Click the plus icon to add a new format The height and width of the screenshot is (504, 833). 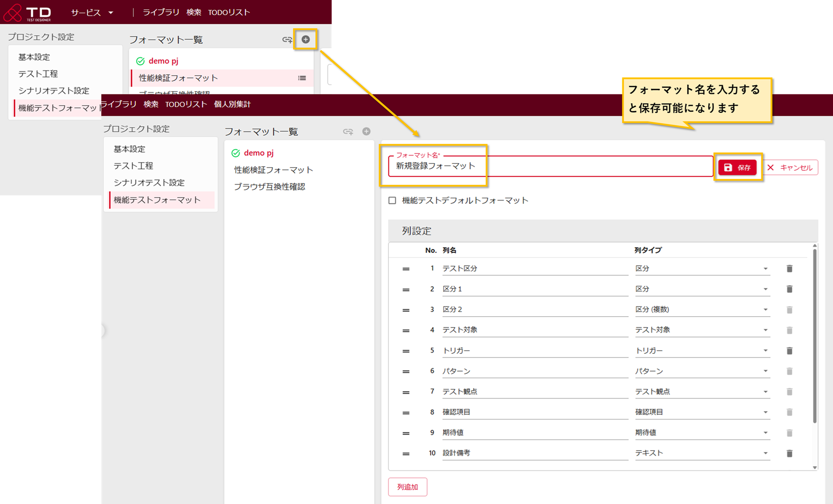click(305, 40)
